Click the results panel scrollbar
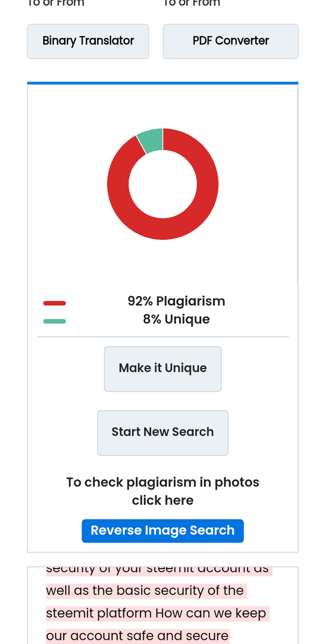 coord(297,183)
